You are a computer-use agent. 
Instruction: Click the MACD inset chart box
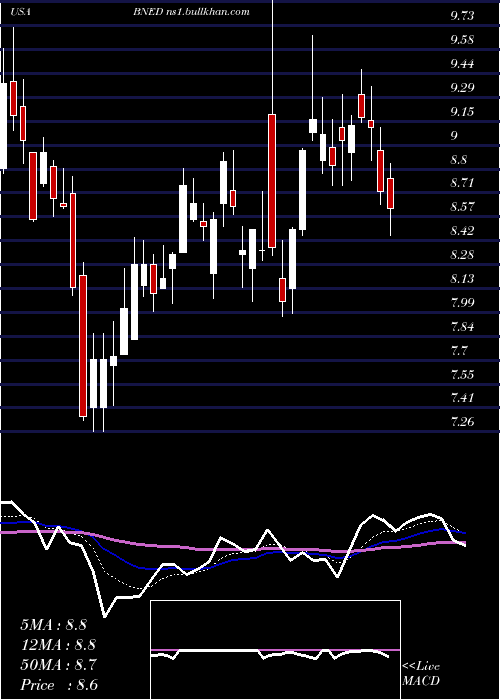click(x=275, y=650)
